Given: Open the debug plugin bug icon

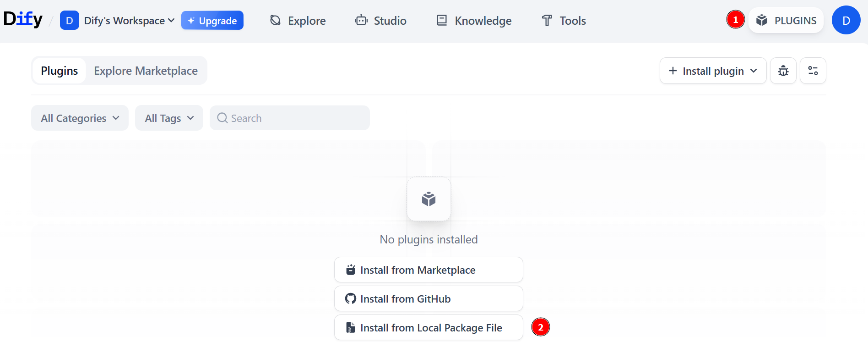Looking at the screenshot, I should click(x=783, y=71).
